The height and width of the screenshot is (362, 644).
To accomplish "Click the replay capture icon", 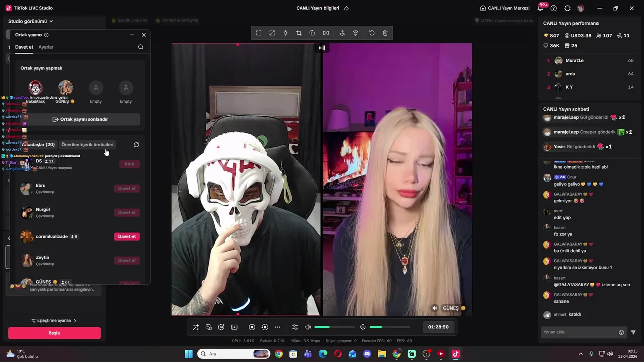I will point(265,327).
